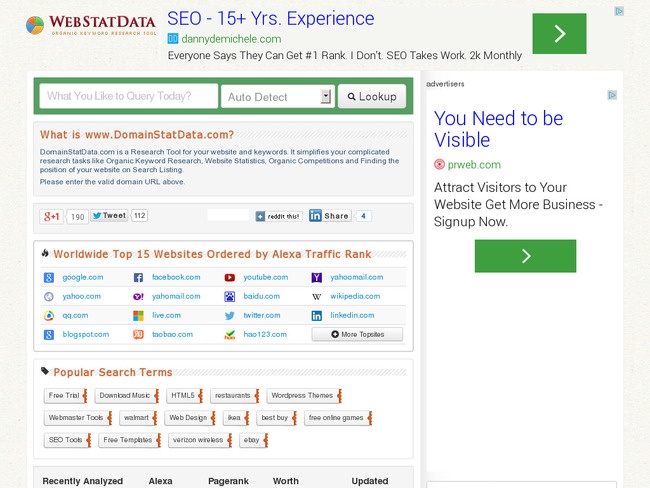Image resolution: width=650 pixels, height=488 pixels.
Task: Click the LinkedIn favicon in the top sites list
Action: [x=317, y=316]
